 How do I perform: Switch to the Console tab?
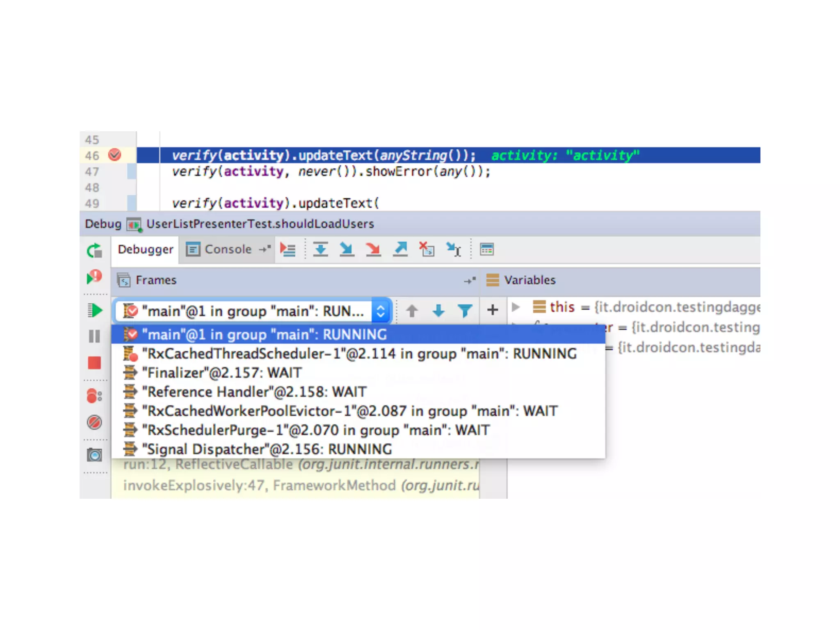[228, 249]
